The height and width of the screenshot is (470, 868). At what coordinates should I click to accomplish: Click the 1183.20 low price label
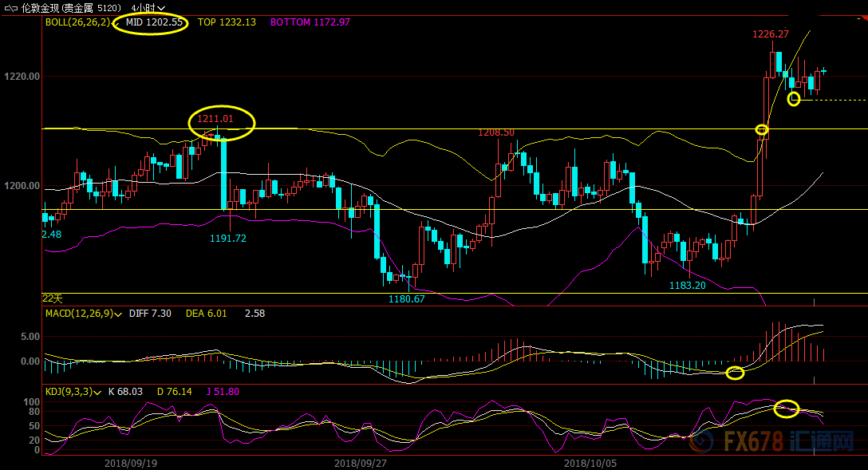pyautogui.click(x=688, y=285)
